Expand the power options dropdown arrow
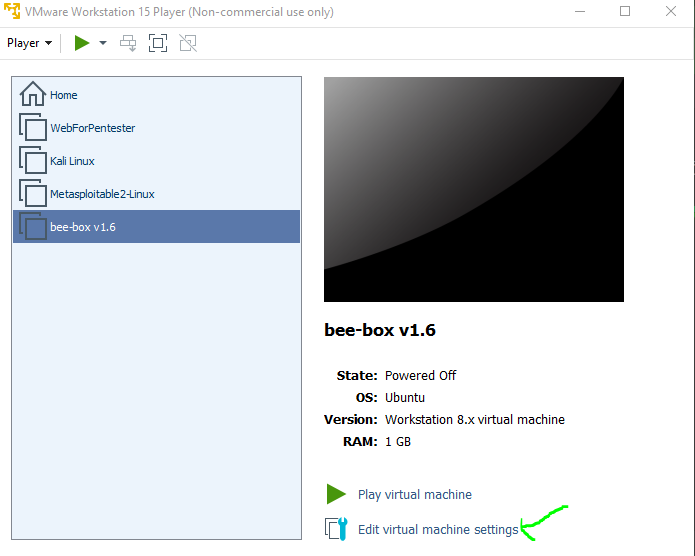 [103, 43]
